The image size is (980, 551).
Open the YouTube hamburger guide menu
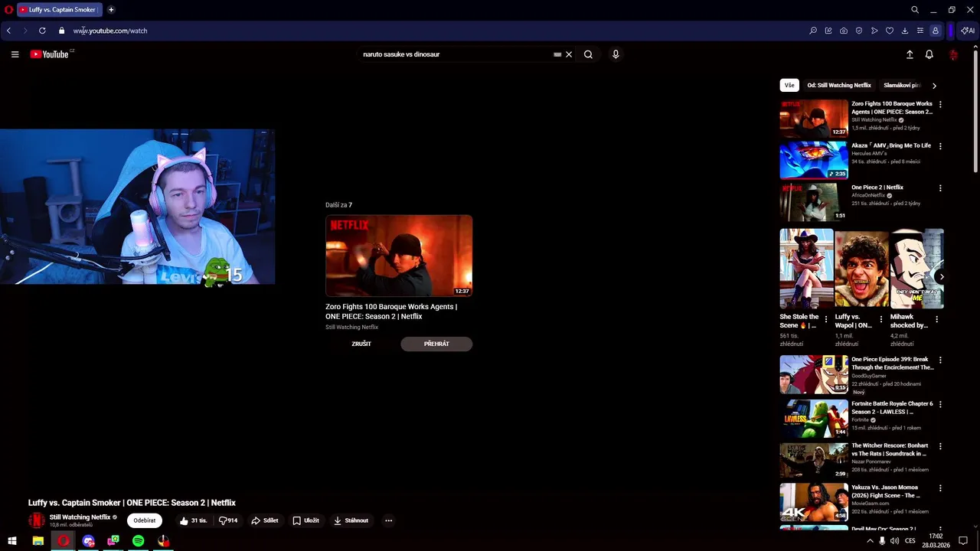click(x=15, y=54)
